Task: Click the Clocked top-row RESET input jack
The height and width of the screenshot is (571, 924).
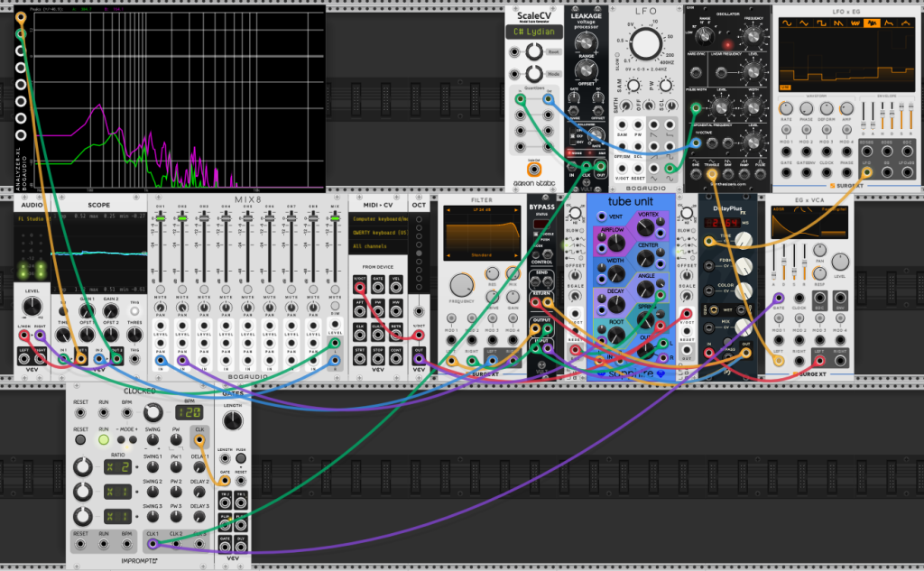Action: click(80, 412)
